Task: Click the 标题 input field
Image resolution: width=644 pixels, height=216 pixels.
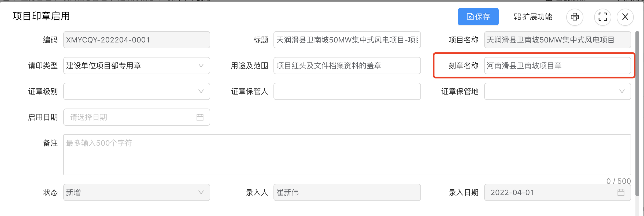Action: (347, 40)
